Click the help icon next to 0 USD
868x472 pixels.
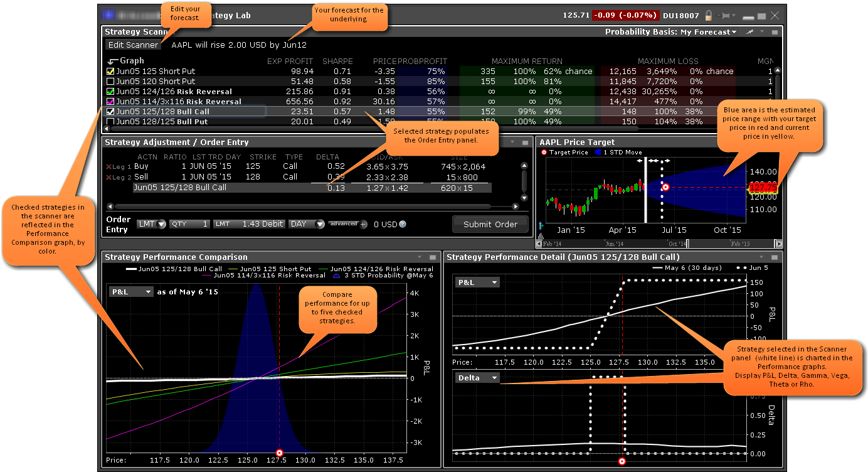pyautogui.click(x=403, y=225)
